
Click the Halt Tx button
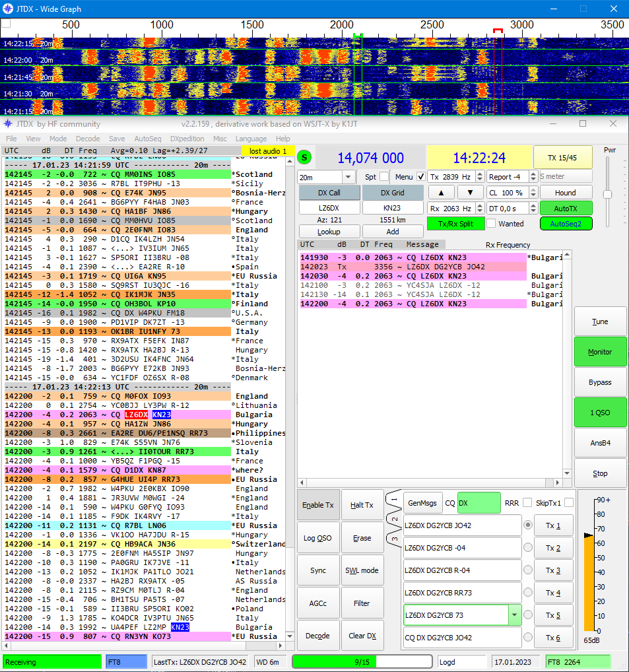pyautogui.click(x=362, y=505)
